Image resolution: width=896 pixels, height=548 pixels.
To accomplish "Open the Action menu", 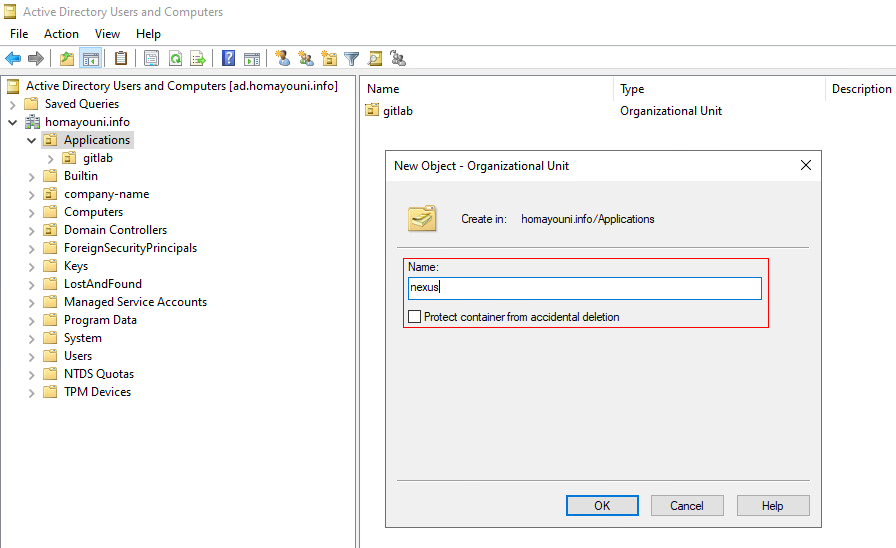I will [61, 34].
